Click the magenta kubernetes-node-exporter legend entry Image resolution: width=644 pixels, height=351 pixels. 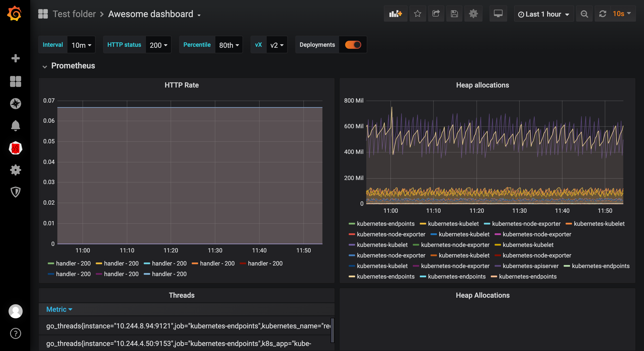point(533,234)
